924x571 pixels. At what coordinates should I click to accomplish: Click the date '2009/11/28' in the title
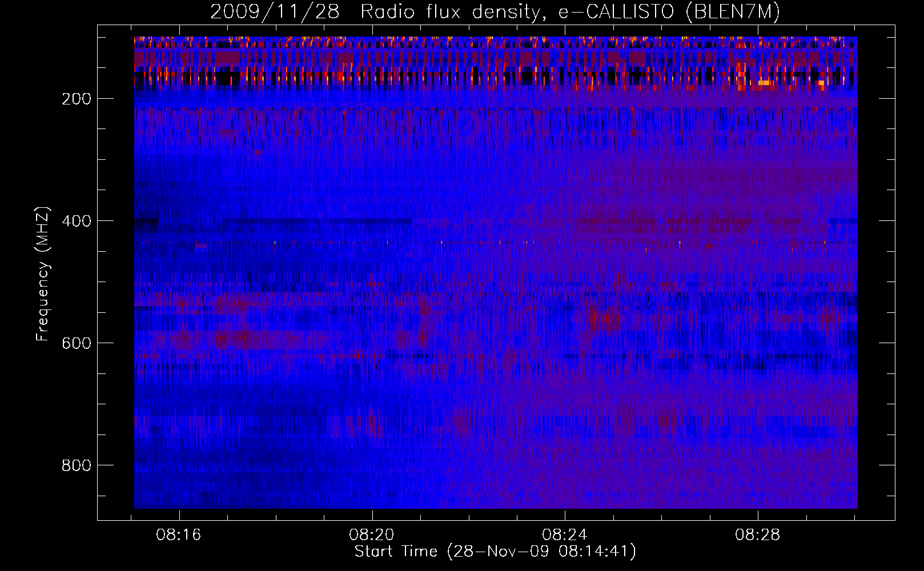[275, 11]
